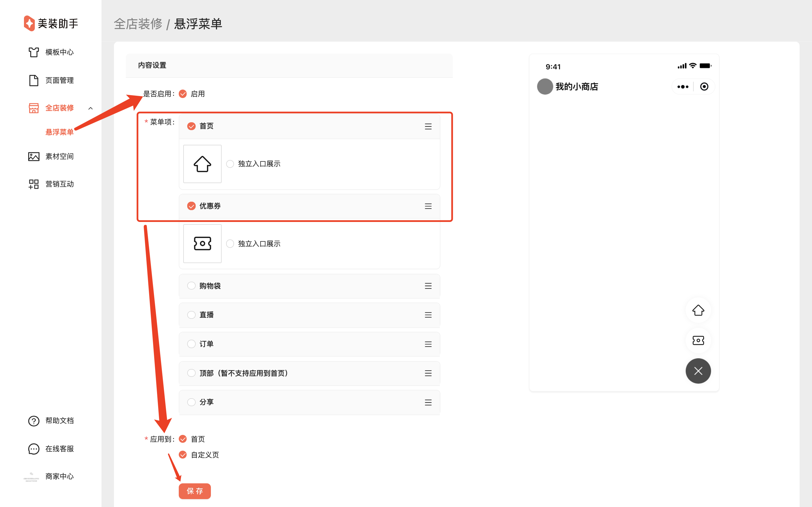Uncheck 自定义页 under 应用到
812x507 pixels.
tap(183, 455)
